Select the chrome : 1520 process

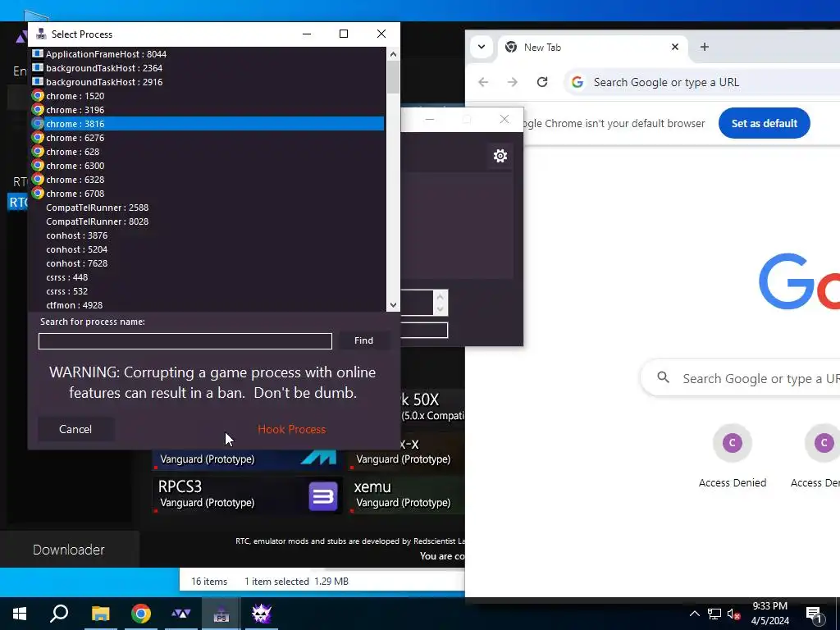tap(208, 96)
